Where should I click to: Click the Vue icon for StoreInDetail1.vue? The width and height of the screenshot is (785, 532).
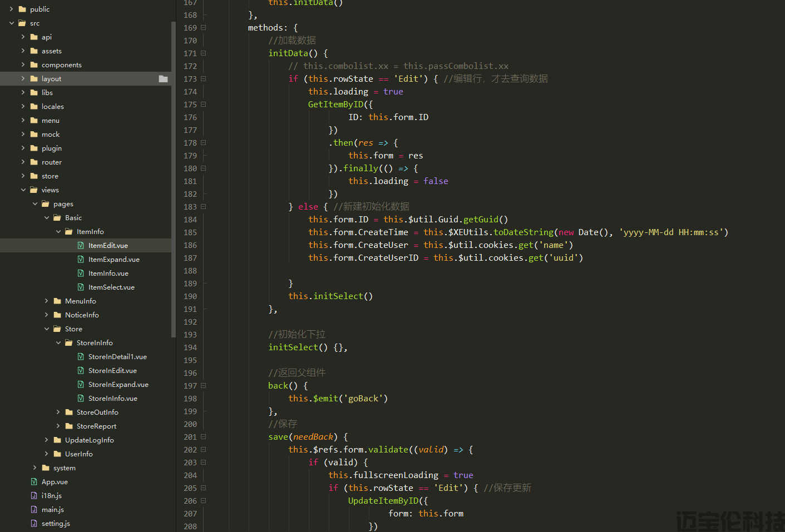coord(81,356)
